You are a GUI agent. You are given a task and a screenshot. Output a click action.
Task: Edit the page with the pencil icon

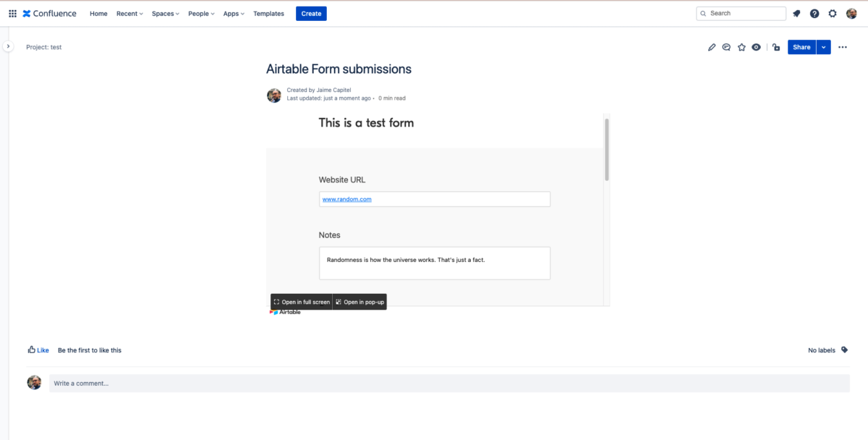(712, 47)
